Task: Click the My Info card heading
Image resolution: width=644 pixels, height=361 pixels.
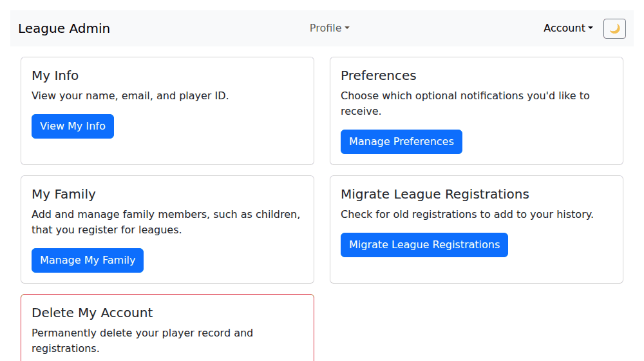Action: pyautogui.click(x=55, y=75)
